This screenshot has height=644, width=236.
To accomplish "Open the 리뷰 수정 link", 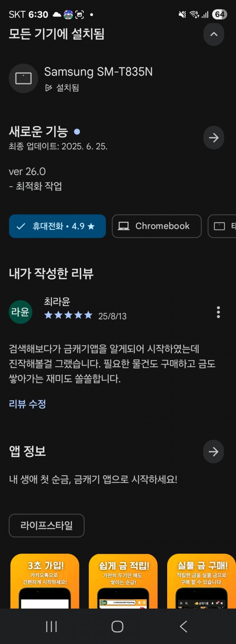I will [x=28, y=404].
